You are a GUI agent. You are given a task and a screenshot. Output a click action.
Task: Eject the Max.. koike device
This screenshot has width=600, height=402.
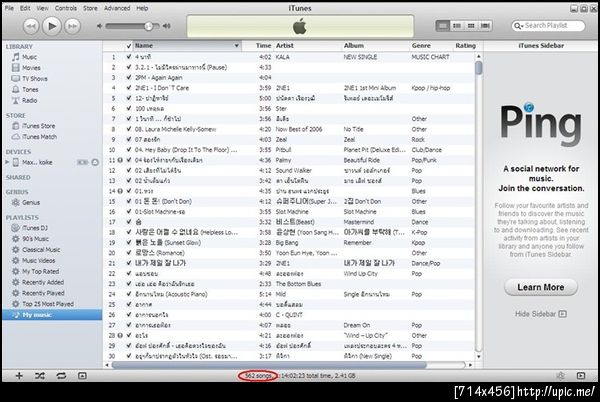(95, 162)
